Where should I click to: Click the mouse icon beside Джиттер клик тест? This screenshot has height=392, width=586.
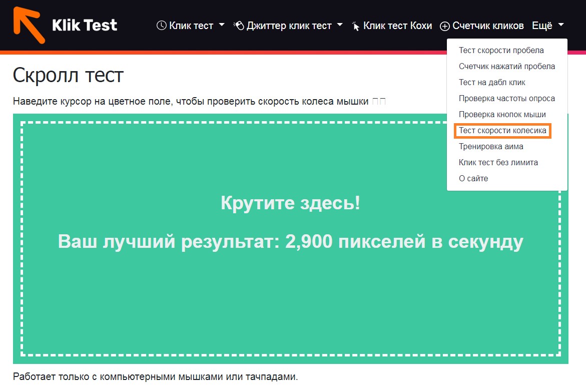click(x=239, y=26)
